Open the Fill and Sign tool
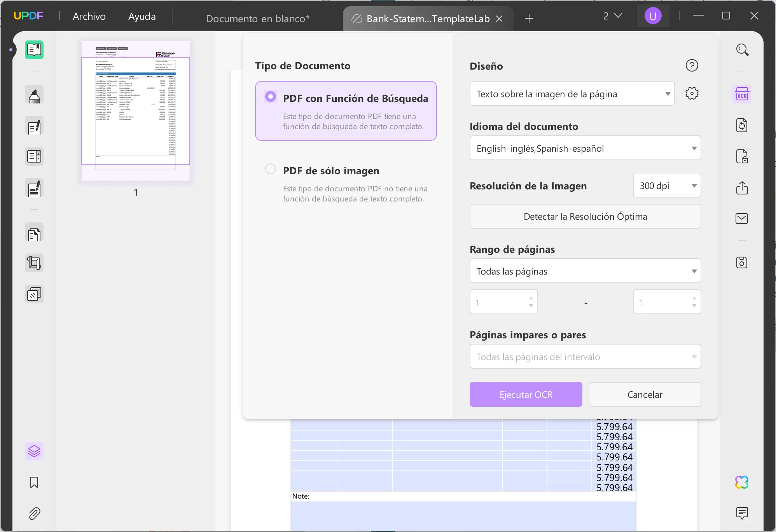 click(34, 188)
